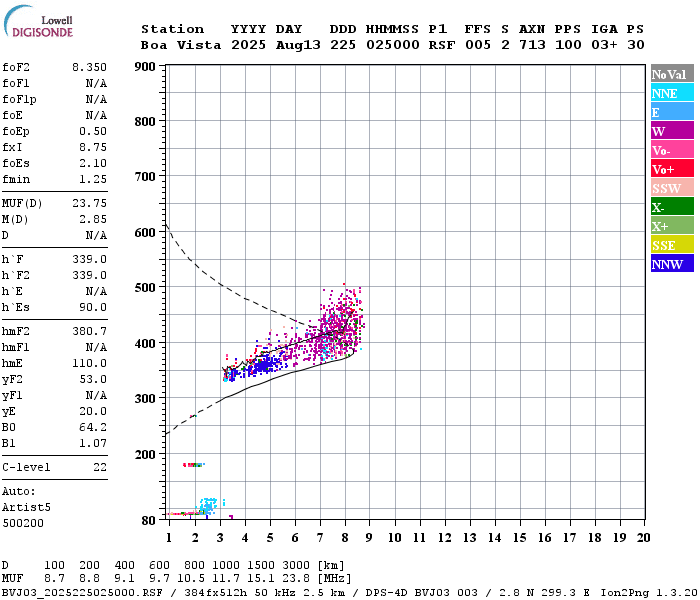Image resolution: width=700 pixels, height=600 pixels.
Task: Select the hmF2 value 380.7
Action: [x=89, y=331]
